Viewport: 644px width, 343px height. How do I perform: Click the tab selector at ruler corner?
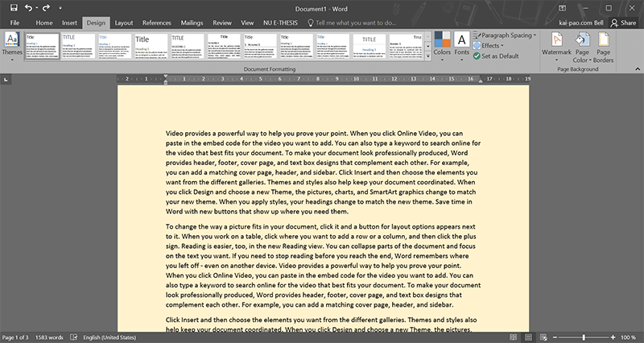(x=6, y=79)
